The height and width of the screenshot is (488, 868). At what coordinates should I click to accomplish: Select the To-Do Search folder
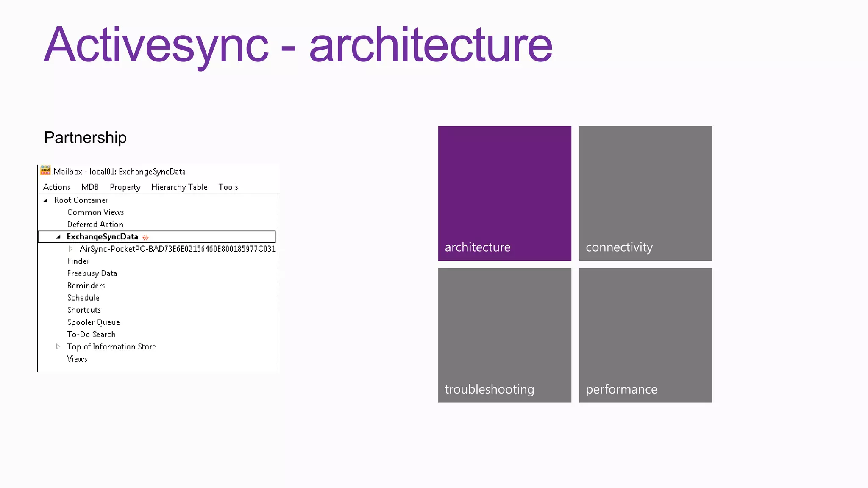pos(91,334)
